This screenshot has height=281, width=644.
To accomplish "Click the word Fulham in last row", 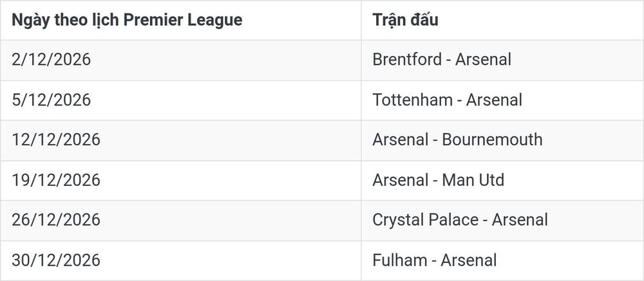I will [x=394, y=260].
